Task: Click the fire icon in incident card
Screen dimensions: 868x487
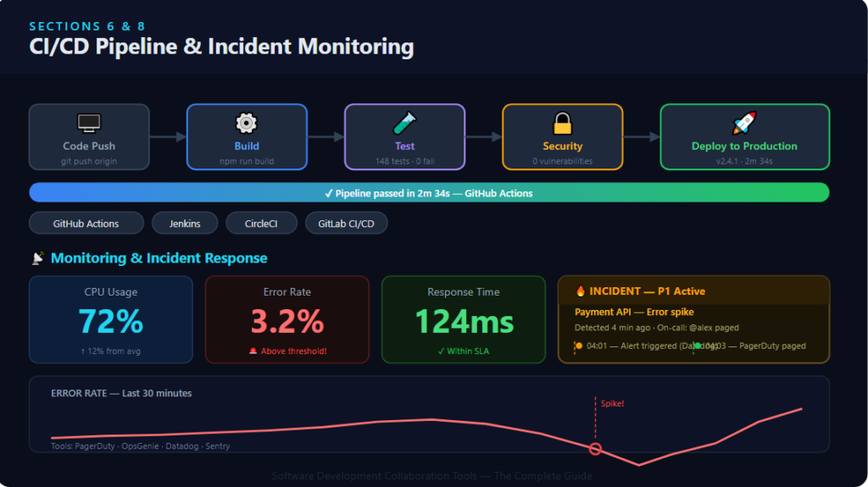Action: [580, 291]
